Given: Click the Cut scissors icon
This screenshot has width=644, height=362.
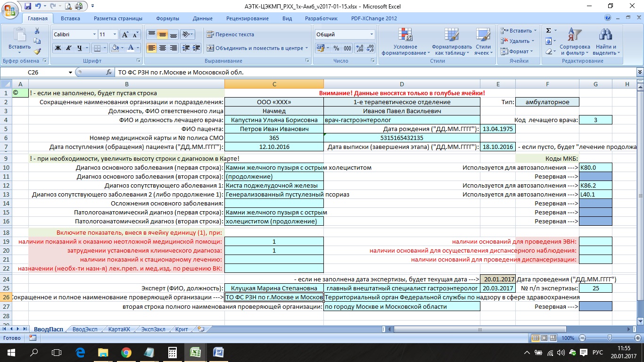Looking at the screenshot, I should (37, 31).
